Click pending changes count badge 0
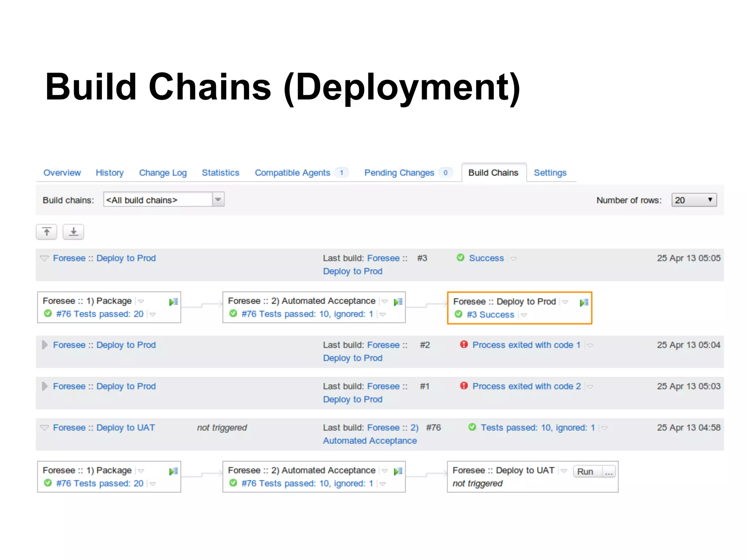Image resolution: width=747 pixels, height=560 pixels. click(x=445, y=172)
